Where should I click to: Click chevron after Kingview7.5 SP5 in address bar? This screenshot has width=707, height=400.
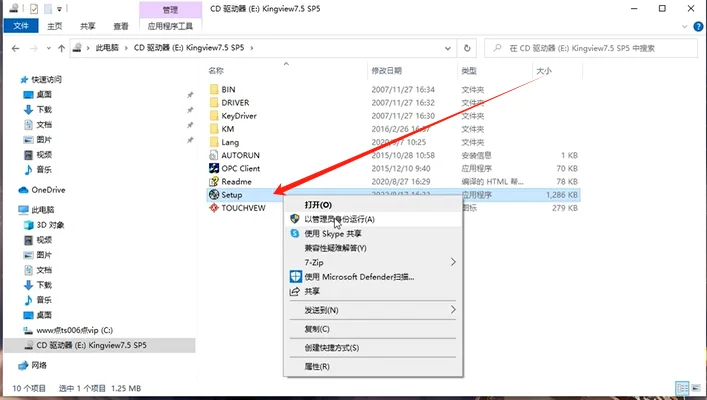(252, 48)
